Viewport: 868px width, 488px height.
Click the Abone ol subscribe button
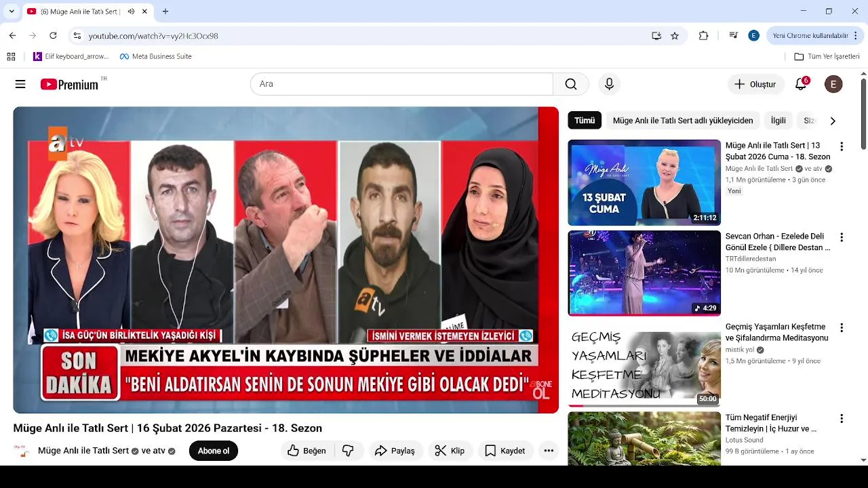click(x=214, y=451)
